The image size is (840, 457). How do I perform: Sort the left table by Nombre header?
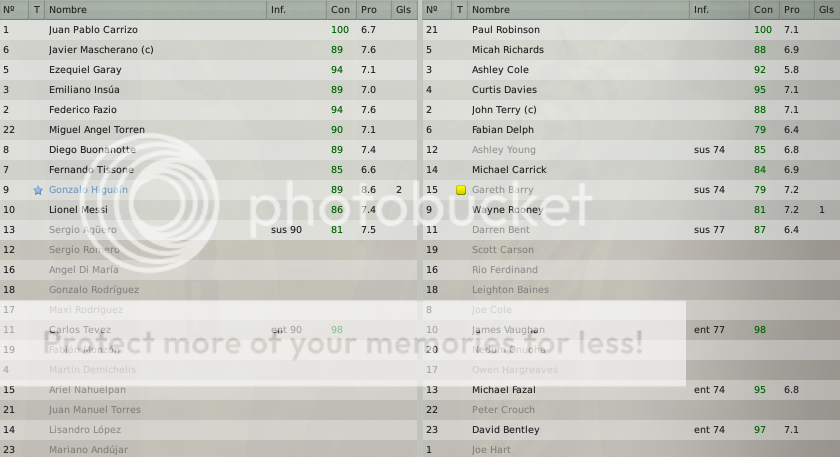coord(68,10)
